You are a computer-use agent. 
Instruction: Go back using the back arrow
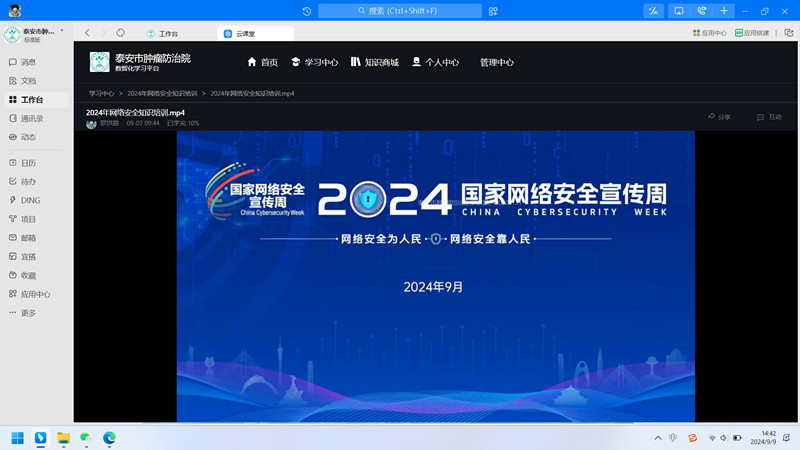click(87, 33)
